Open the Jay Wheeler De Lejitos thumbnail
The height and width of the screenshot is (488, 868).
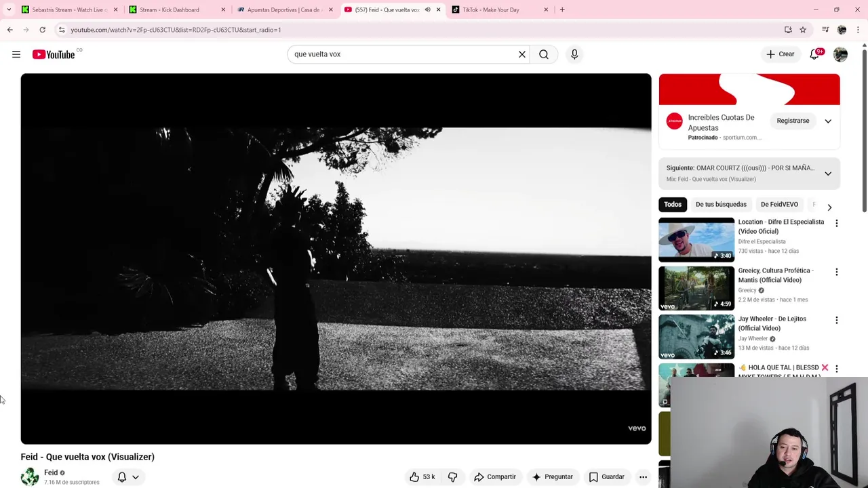pyautogui.click(x=696, y=336)
